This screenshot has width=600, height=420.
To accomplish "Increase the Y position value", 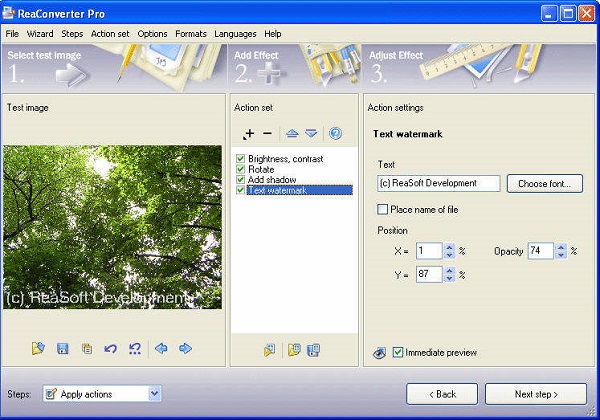I will [449, 270].
